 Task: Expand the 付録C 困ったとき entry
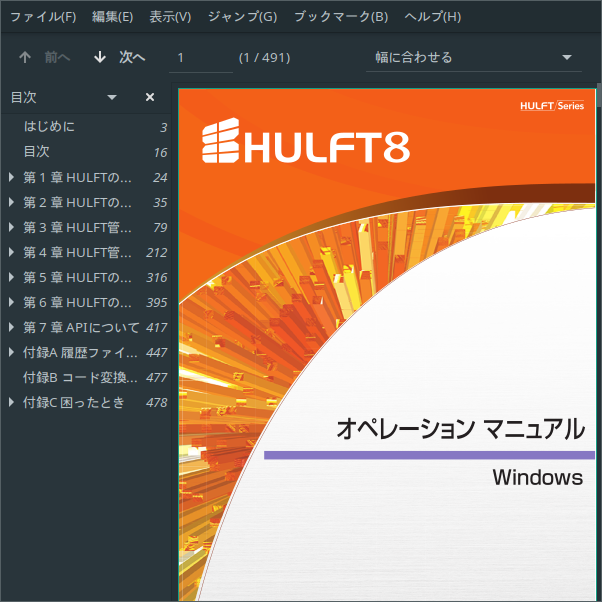[12, 402]
